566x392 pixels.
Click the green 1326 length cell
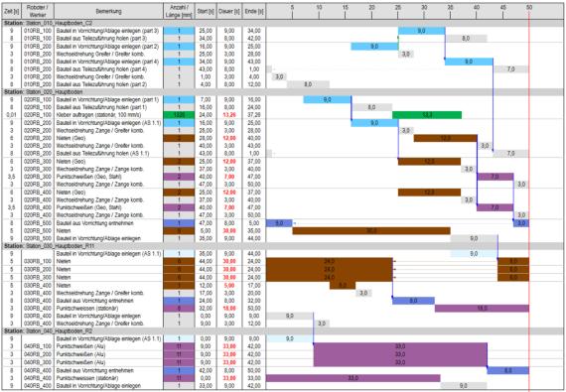pyautogui.click(x=179, y=115)
